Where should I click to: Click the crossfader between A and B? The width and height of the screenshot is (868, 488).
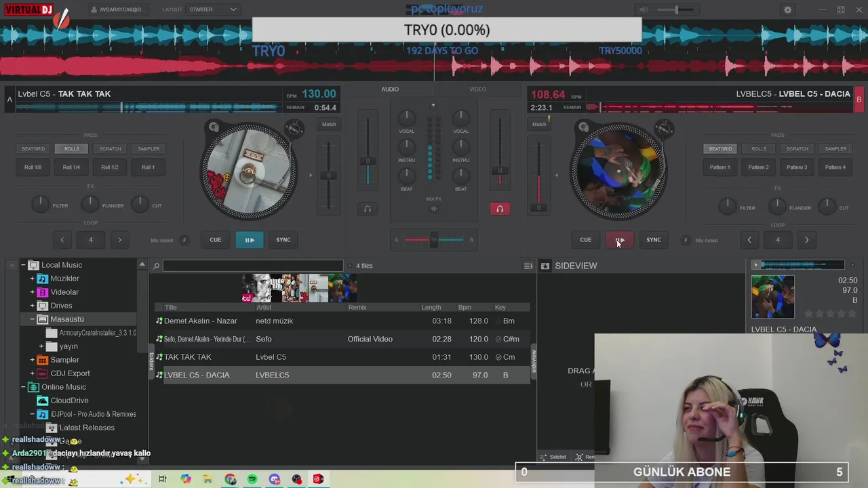click(434, 239)
